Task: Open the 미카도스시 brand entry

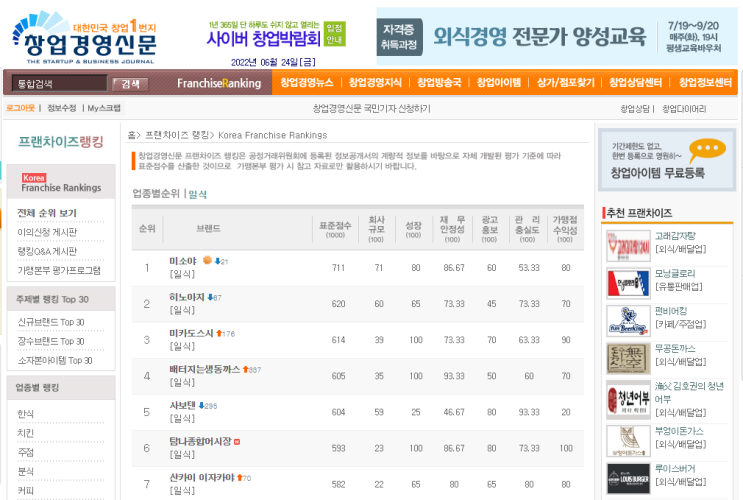Action: [191, 333]
